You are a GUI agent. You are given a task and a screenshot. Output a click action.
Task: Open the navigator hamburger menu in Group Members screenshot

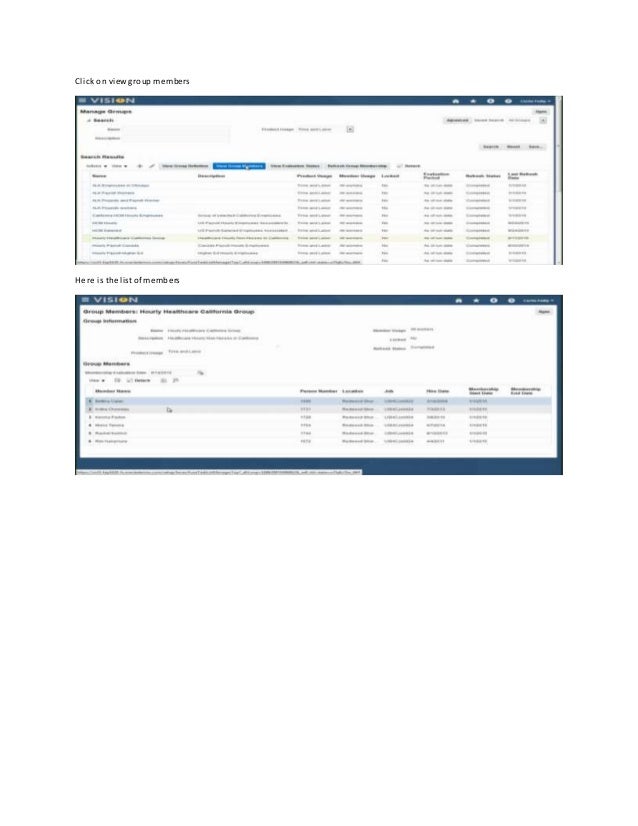click(85, 299)
